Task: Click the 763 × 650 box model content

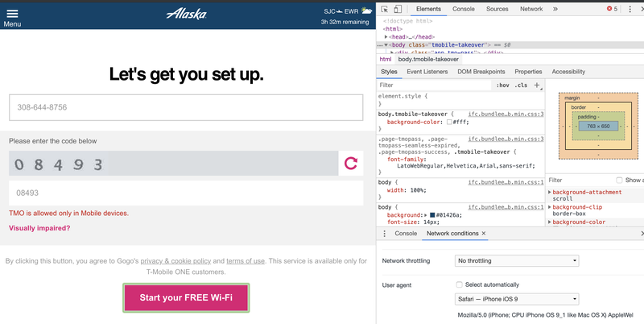Action: [598, 127]
